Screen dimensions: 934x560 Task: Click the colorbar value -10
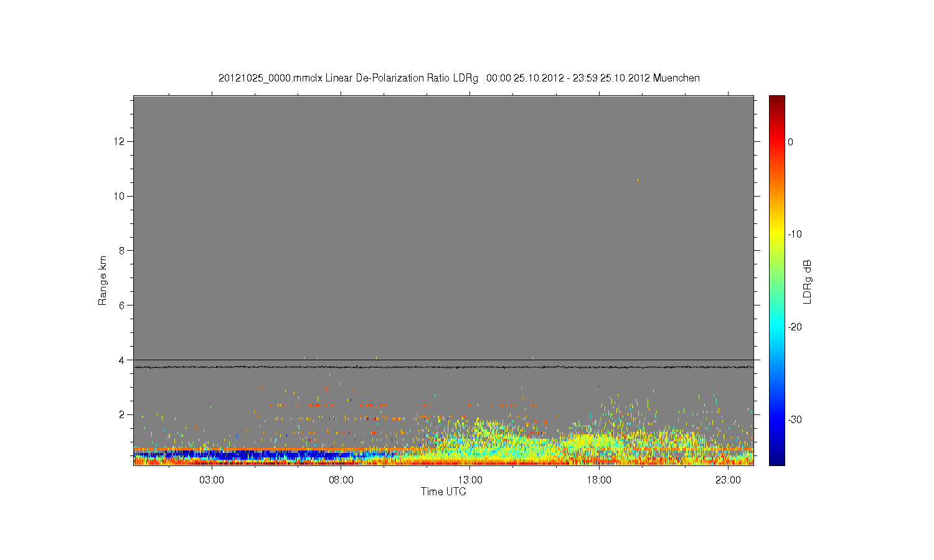(793, 235)
